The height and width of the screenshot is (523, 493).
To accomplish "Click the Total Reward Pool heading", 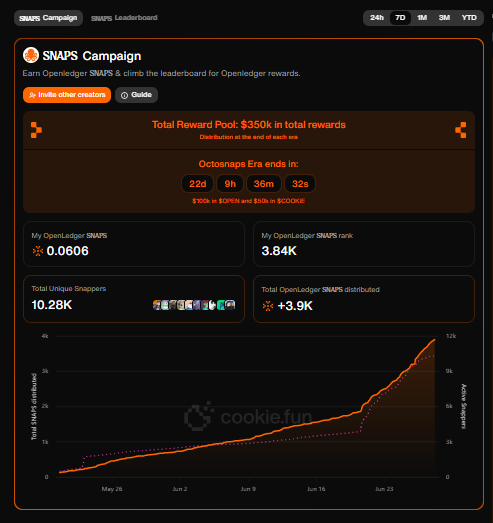I will [x=249, y=125].
